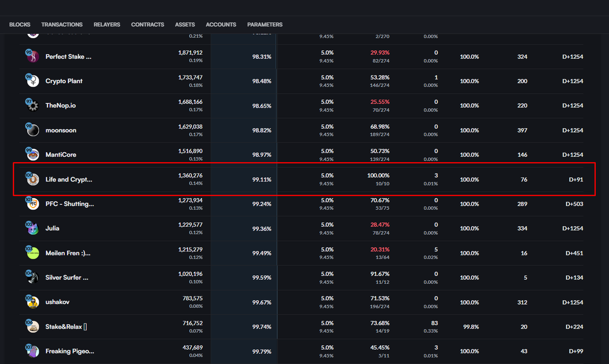Viewport: 609px width, 364px height.
Task: Open the Perfect Stake validator name
Action: [69, 57]
